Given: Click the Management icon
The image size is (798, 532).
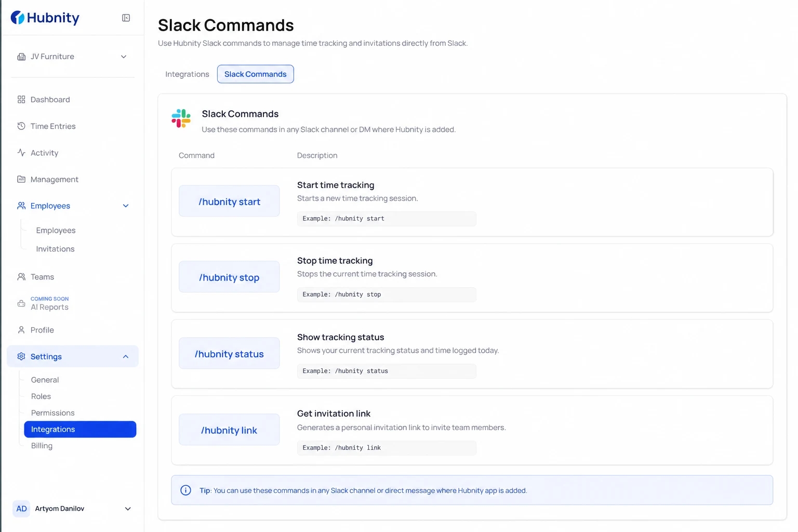Looking at the screenshot, I should pyautogui.click(x=21, y=179).
